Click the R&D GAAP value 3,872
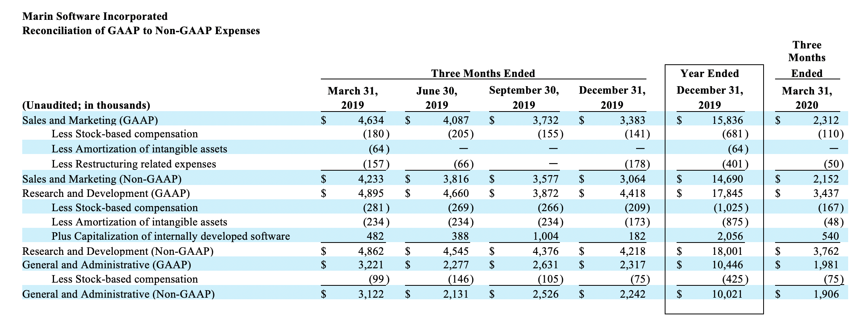Image resolution: width=868 pixels, height=335 pixels. [546, 193]
